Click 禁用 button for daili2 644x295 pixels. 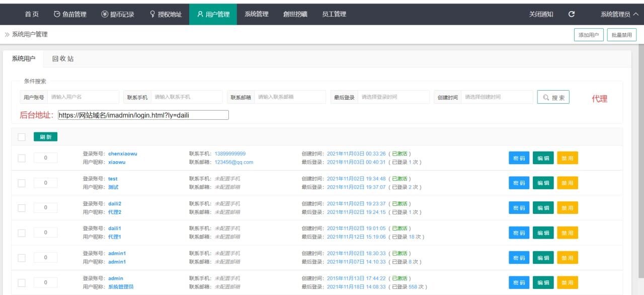[x=568, y=208]
